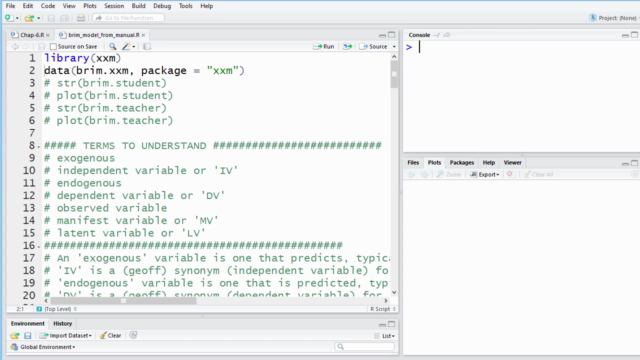Open the Tools menu
The image size is (640, 360).
coord(186,6)
